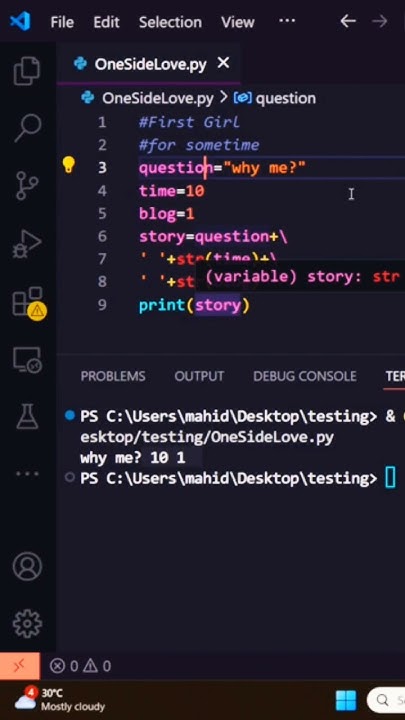
Task: Open the Windows Start menu
Action: pos(346,700)
